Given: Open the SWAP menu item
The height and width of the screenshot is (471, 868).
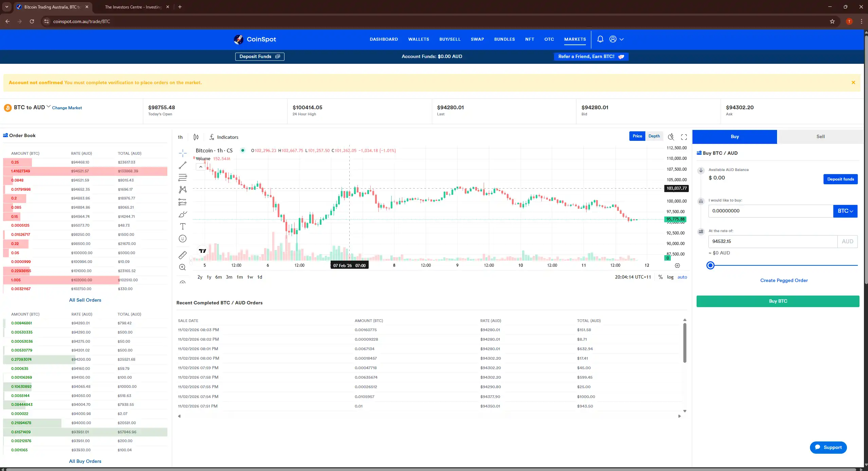Looking at the screenshot, I should 477,39.
